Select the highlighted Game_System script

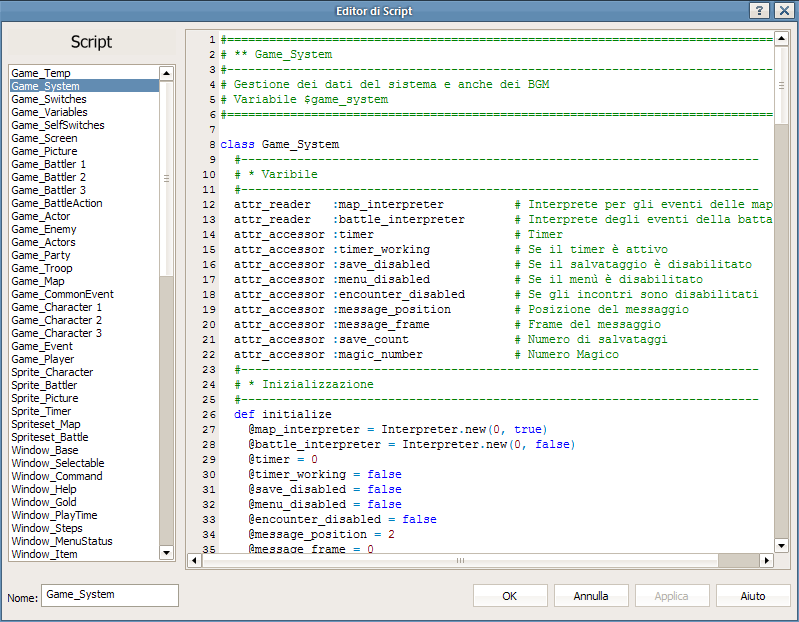(85, 86)
